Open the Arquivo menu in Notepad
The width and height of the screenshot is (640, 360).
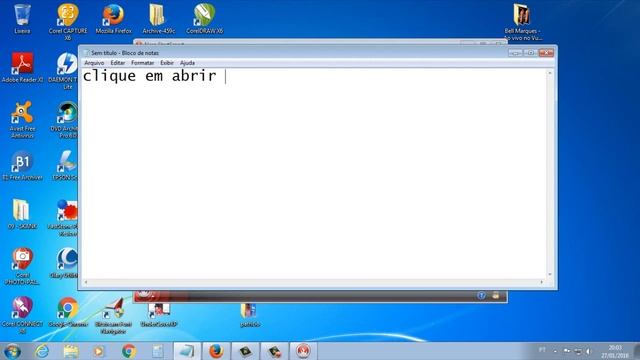[94, 63]
